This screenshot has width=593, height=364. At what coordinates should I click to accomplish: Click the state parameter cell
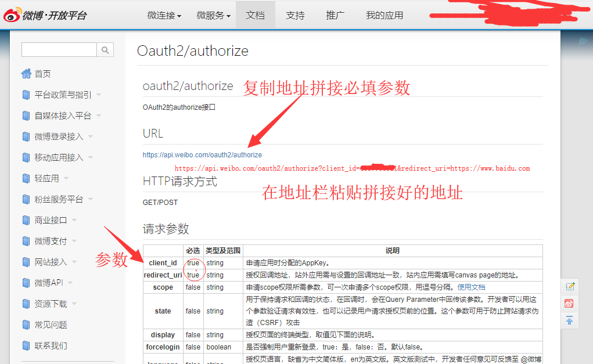point(163,311)
